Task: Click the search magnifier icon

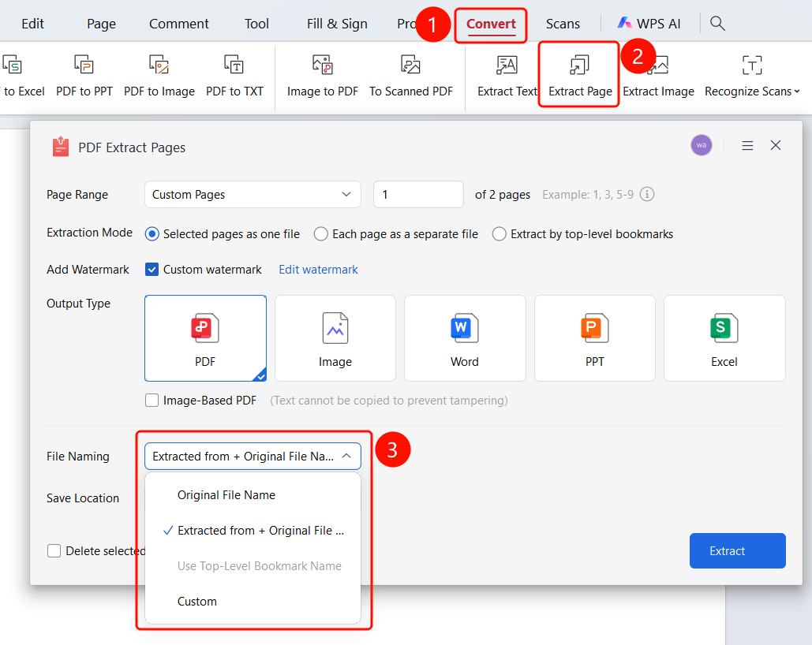Action: (717, 24)
